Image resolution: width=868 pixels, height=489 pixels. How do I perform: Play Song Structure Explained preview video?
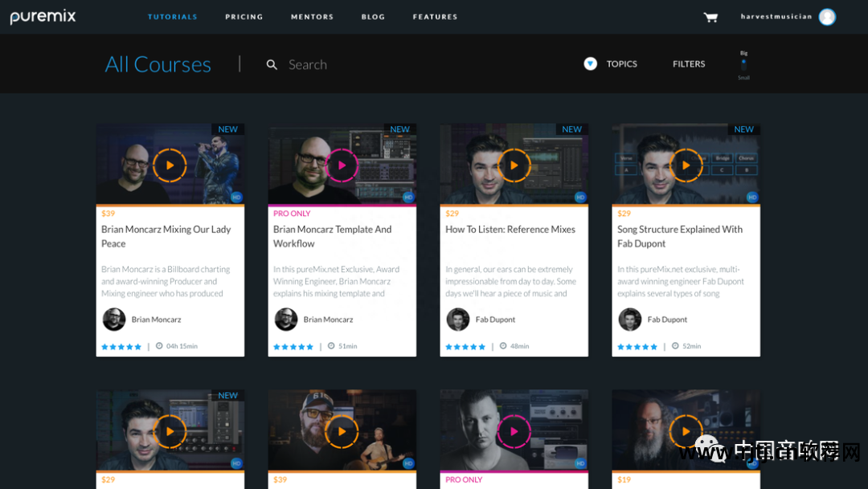tap(686, 165)
